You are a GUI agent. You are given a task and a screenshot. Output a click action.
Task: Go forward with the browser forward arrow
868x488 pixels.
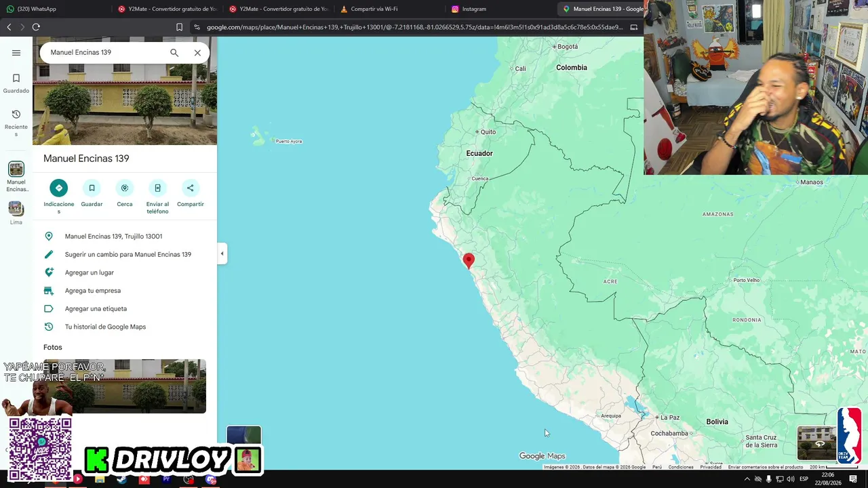(22, 27)
